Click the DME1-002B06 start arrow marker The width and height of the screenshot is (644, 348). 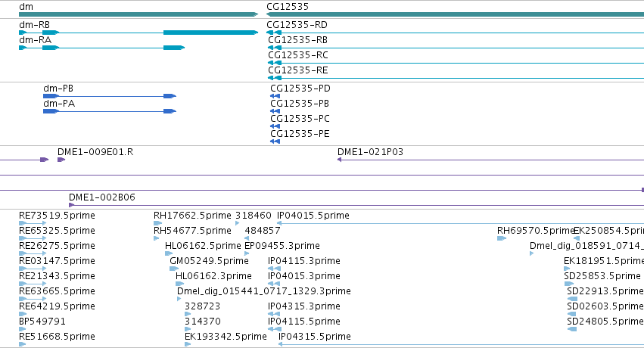71,205
